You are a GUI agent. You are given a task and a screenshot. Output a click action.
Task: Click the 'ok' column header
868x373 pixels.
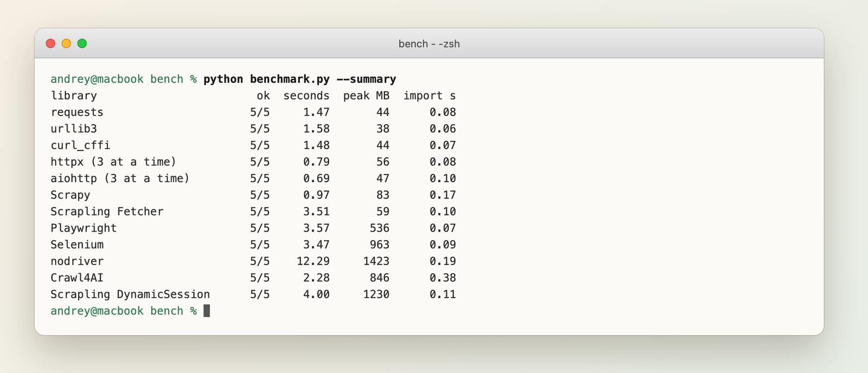pos(263,96)
